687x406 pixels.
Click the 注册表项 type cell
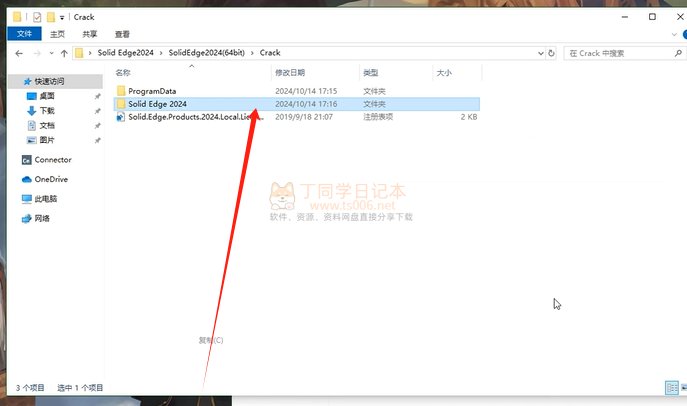click(378, 117)
